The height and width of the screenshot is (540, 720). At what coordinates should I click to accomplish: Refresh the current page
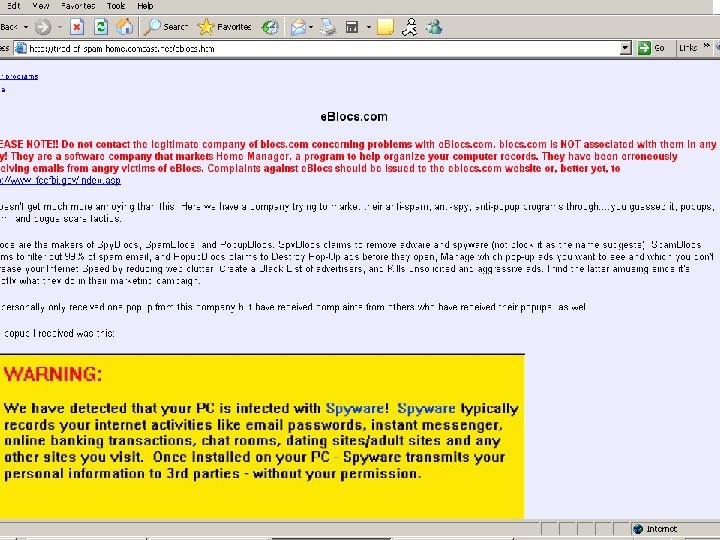point(101,27)
